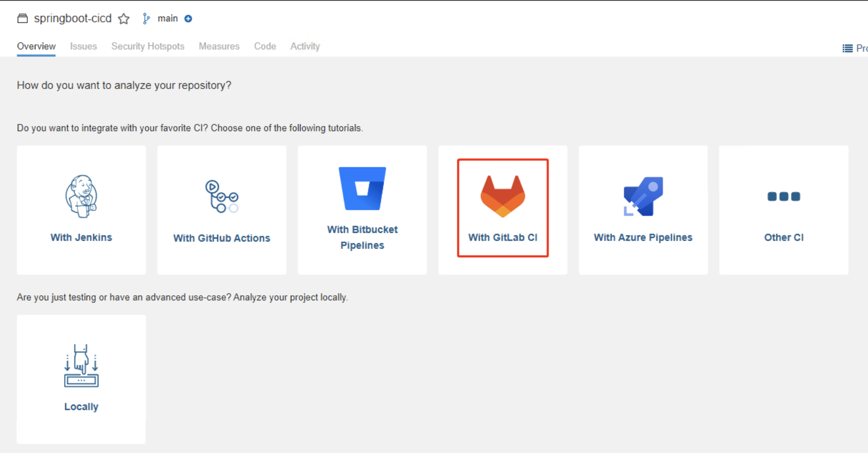Choose the With GitLab CI label
The image size is (868, 453).
503,237
